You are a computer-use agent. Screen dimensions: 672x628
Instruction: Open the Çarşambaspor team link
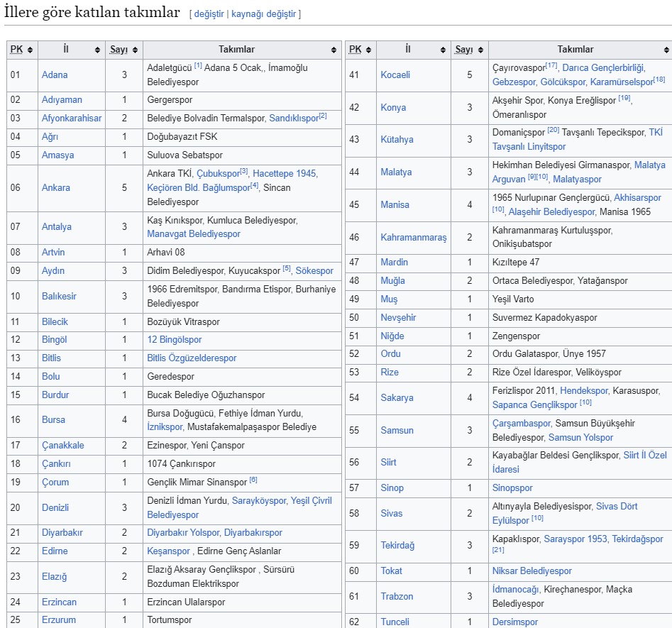(x=521, y=424)
